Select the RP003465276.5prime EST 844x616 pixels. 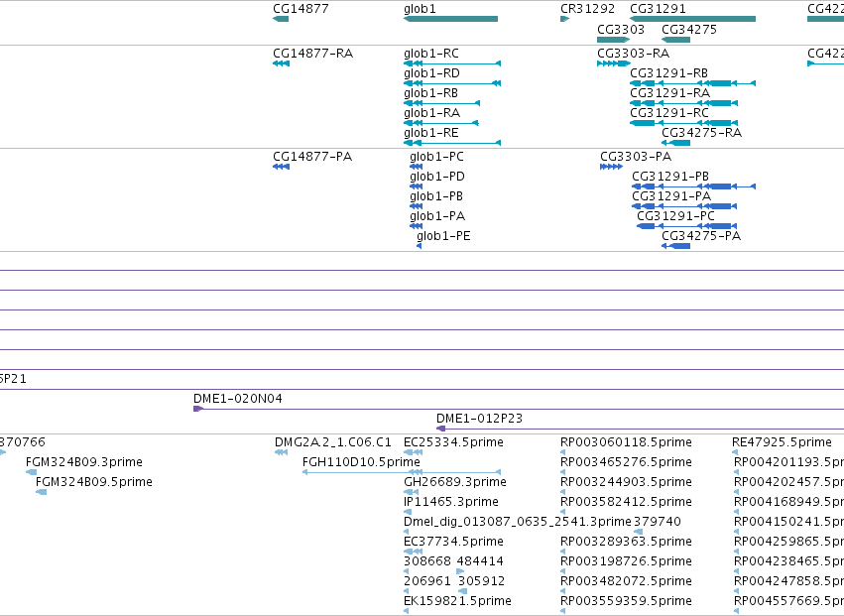click(x=562, y=472)
